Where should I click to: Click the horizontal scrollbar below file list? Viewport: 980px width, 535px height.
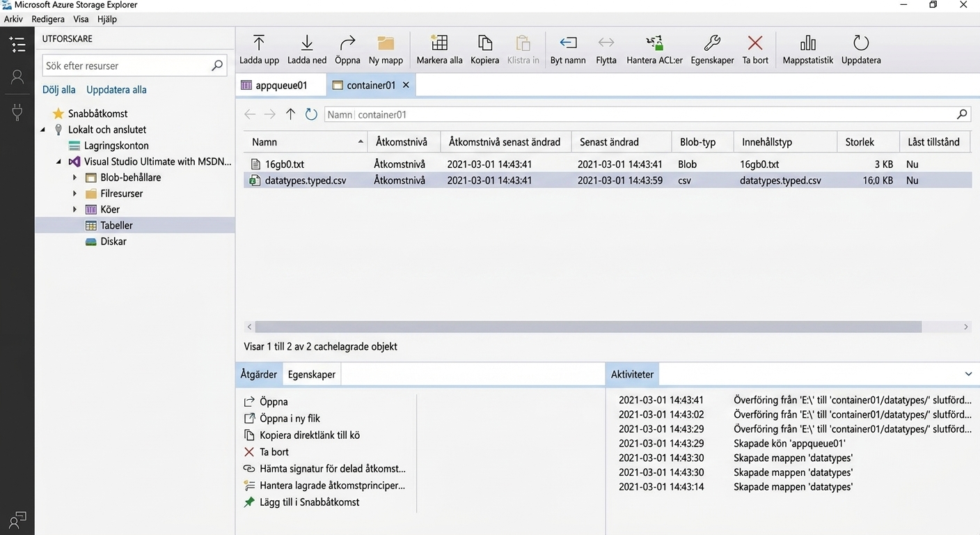(x=588, y=327)
